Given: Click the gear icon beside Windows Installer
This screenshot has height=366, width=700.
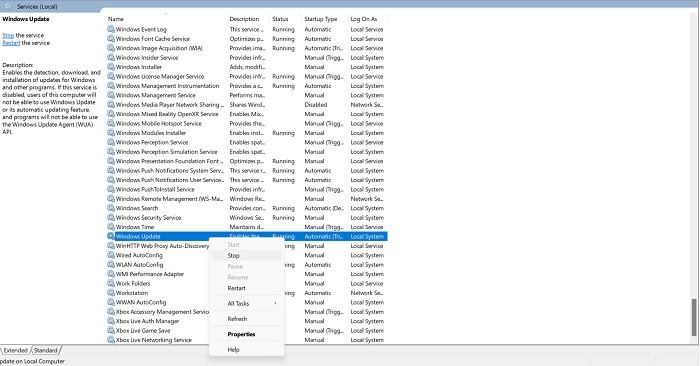Looking at the screenshot, I should 111,67.
